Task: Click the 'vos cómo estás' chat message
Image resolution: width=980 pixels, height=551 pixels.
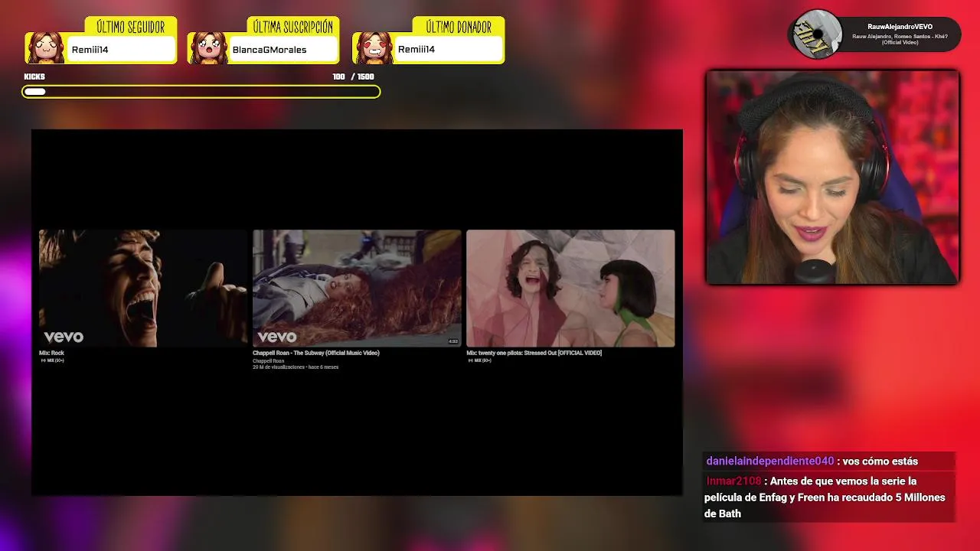Action: 880,461
